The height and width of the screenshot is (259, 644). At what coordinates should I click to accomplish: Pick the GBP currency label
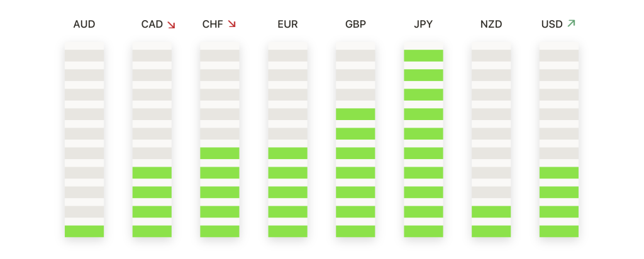tap(355, 25)
